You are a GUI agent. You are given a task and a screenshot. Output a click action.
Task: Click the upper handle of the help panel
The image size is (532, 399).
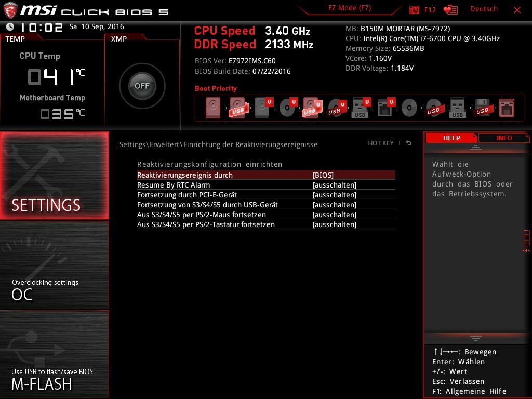[x=476, y=147]
